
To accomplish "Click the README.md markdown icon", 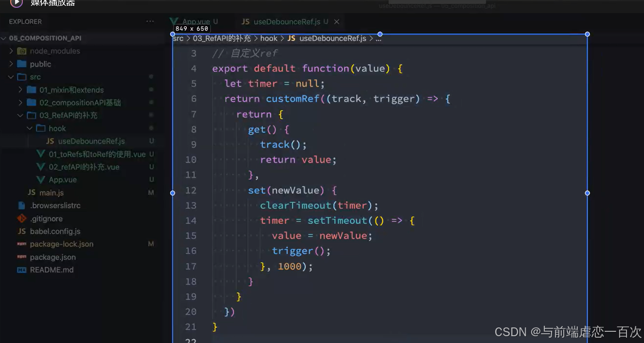I will click(x=22, y=270).
